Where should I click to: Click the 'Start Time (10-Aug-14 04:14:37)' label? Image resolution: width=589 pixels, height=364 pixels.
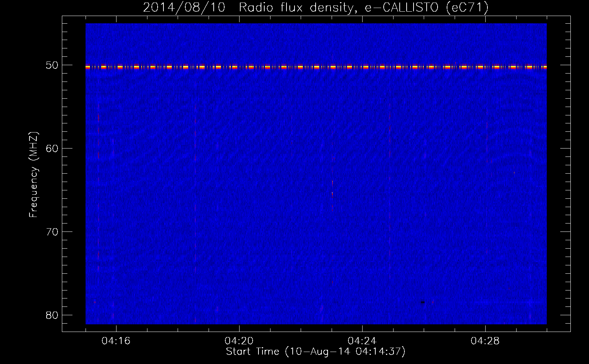[x=316, y=352]
